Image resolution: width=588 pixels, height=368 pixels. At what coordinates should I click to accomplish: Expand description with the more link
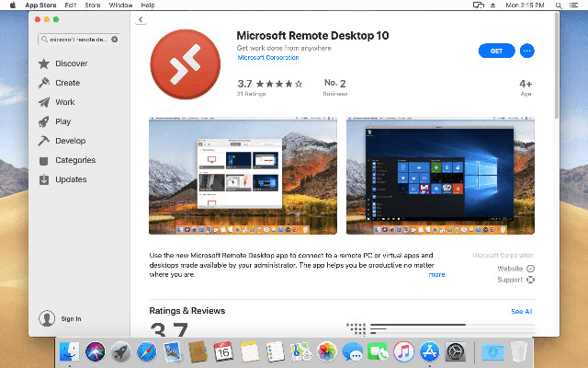(x=436, y=274)
